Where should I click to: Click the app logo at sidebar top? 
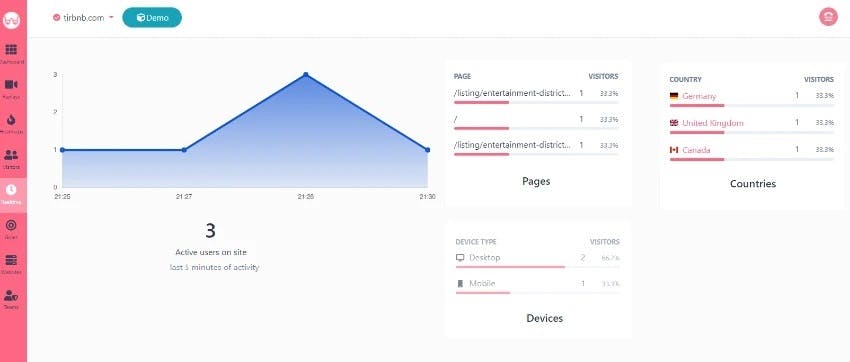(x=11, y=20)
